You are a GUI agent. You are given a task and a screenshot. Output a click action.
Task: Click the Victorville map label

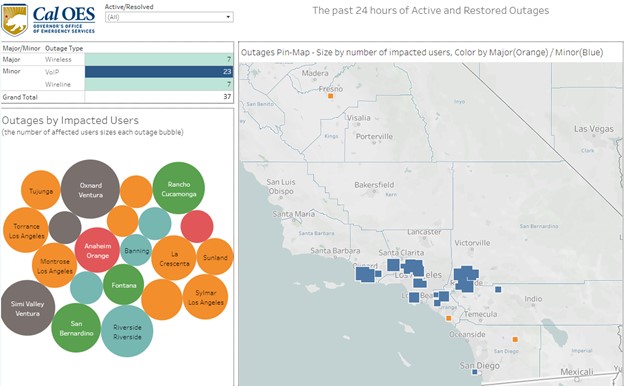pos(472,243)
